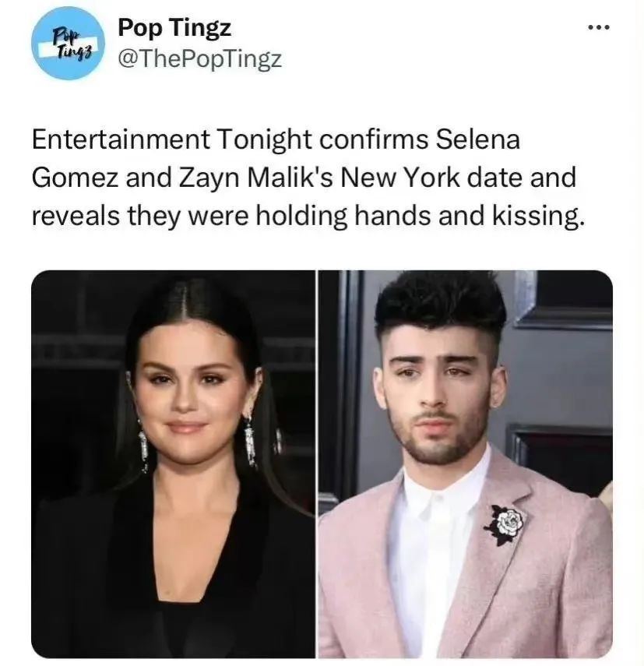Screen dimensions: 644x666
Task: Click the vertical divider between the two photos
Action: click(317, 463)
